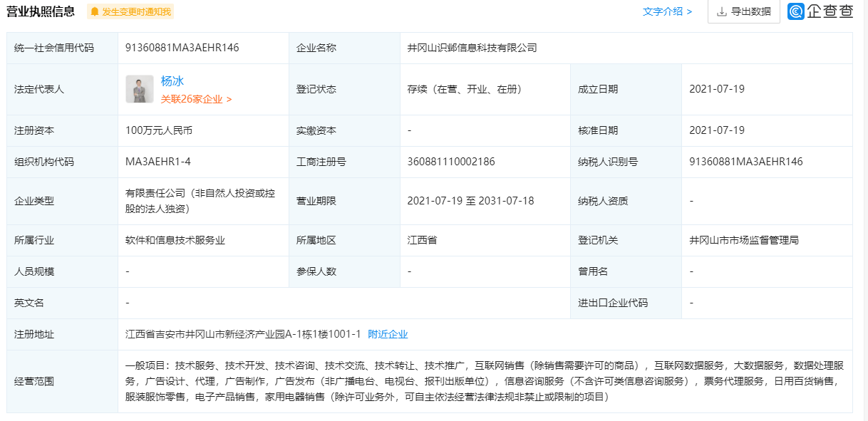Image resolution: width=868 pixels, height=421 pixels.
Task: Click the 营业执照信息 heading
Action: coord(41,11)
